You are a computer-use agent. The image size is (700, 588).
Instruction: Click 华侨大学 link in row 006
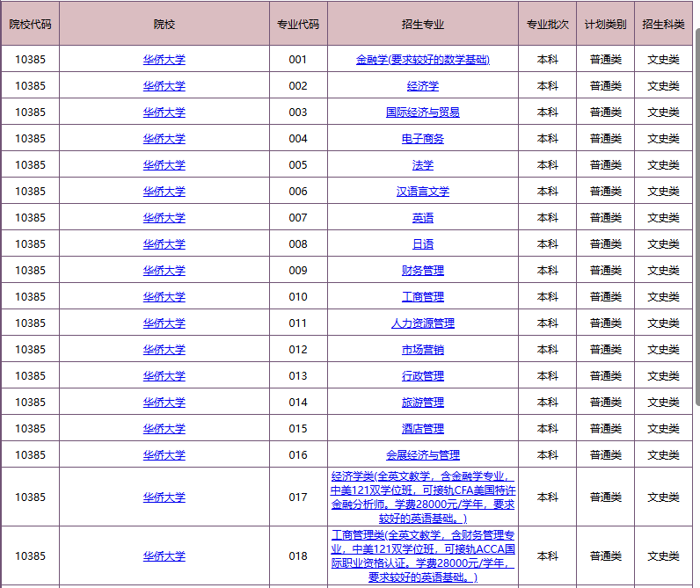(164, 191)
